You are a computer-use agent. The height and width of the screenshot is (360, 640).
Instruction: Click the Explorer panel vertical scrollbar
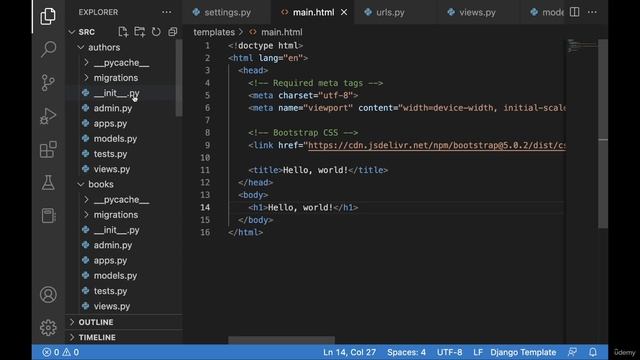point(179,78)
